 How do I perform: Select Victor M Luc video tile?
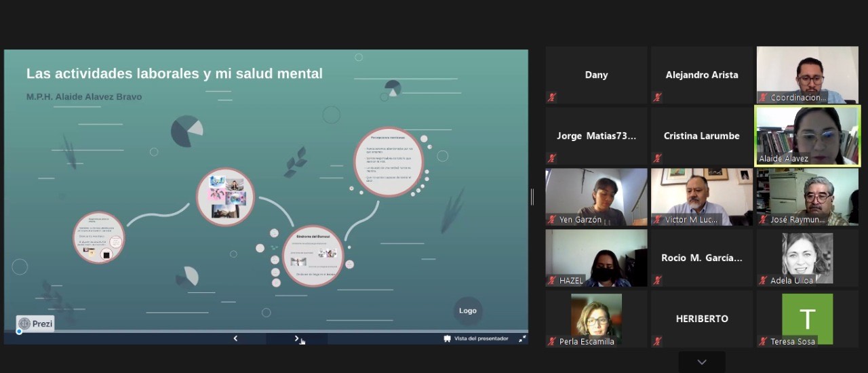tap(702, 197)
